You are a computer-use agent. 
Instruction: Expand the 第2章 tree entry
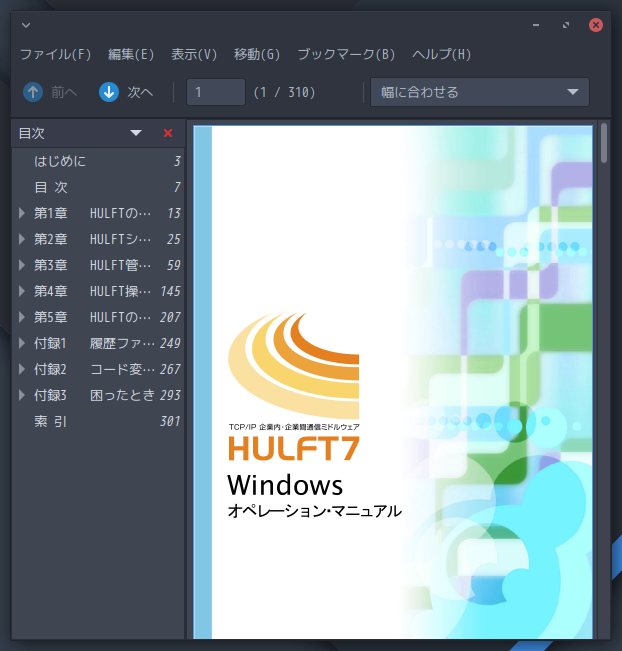click(22, 239)
